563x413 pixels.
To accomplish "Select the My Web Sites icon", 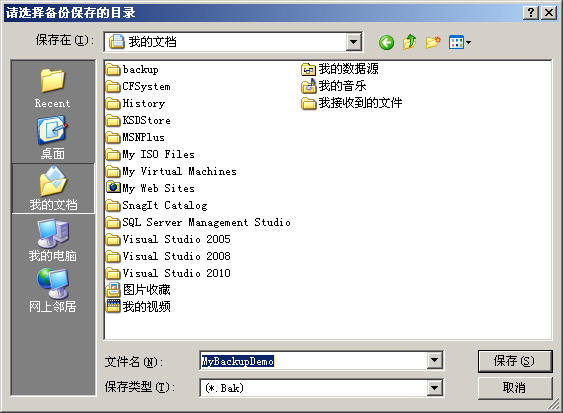I will (x=113, y=188).
